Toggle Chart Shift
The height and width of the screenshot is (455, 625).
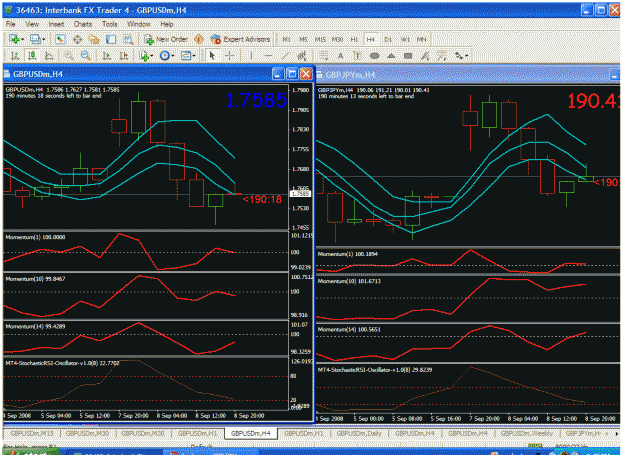click(x=123, y=55)
